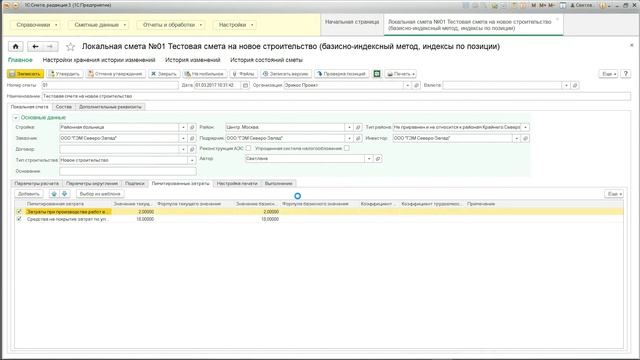This screenshot has width=640, height=360.
Task: Open the help question mark button
Action: tap(625, 74)
